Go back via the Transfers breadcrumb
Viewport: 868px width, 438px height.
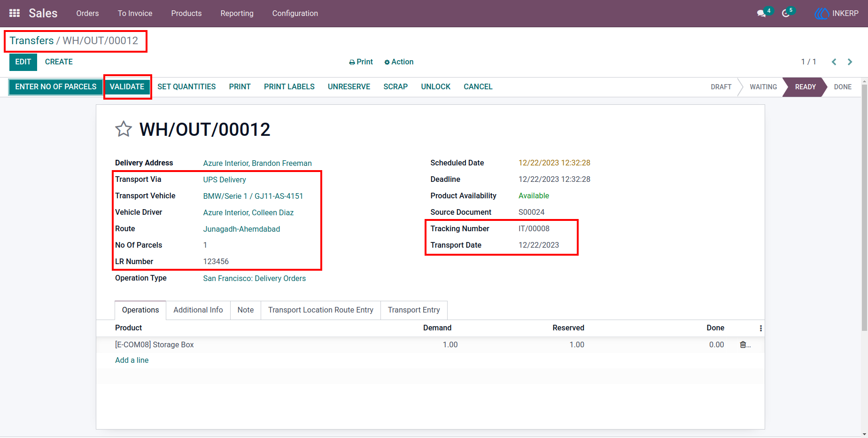pos(31,41)
